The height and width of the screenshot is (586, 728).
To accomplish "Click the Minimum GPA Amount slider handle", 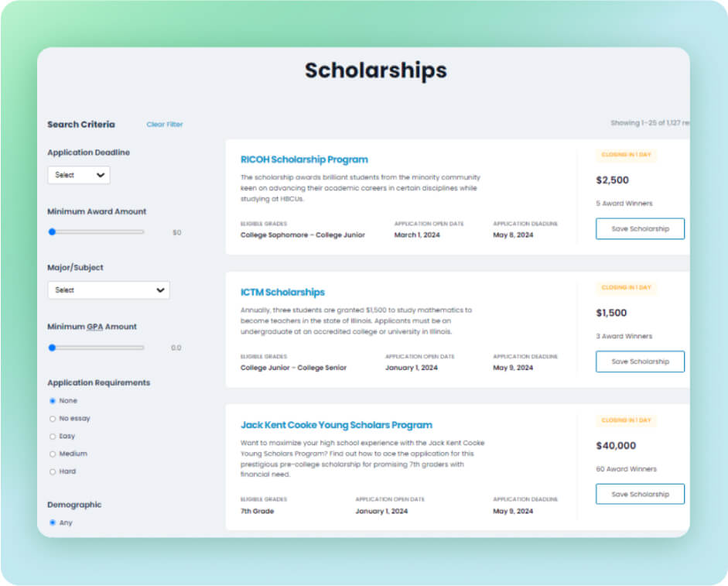I will point(52,348).
